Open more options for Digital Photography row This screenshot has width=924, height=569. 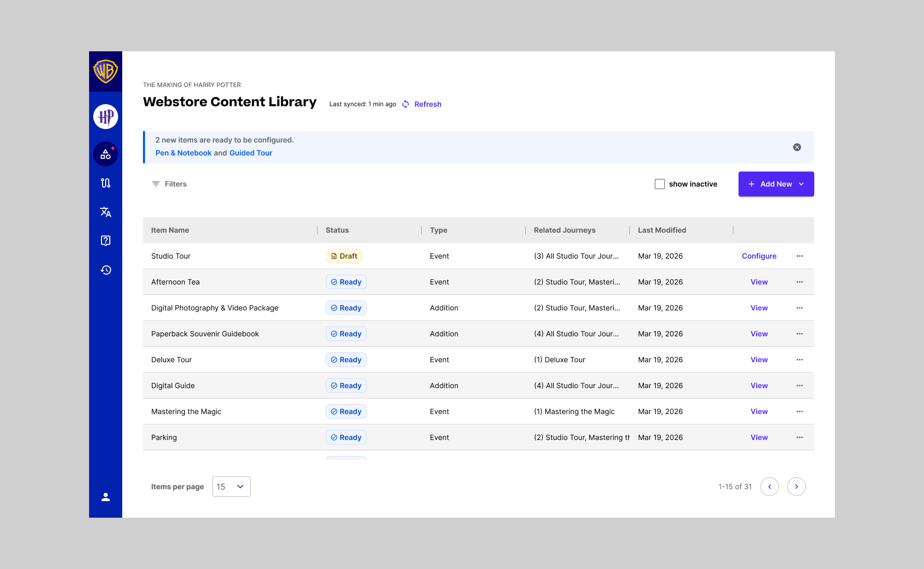pos(800,308)
